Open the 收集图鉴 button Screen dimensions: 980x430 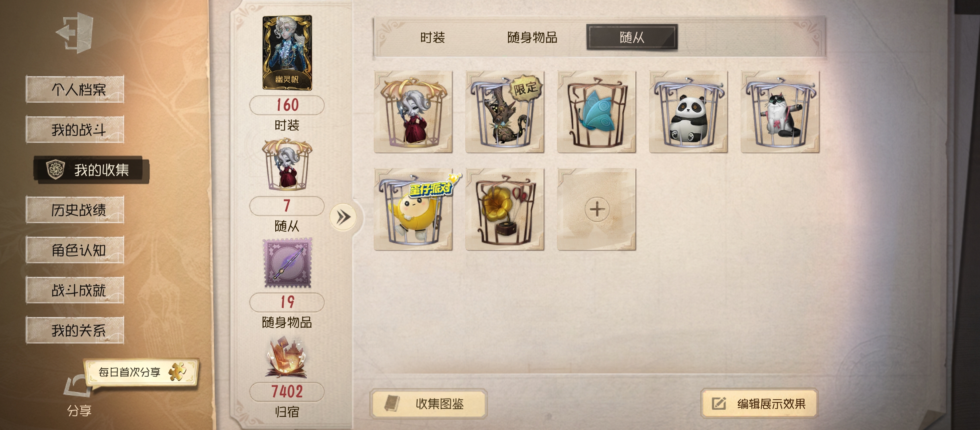tap(429, 404)
